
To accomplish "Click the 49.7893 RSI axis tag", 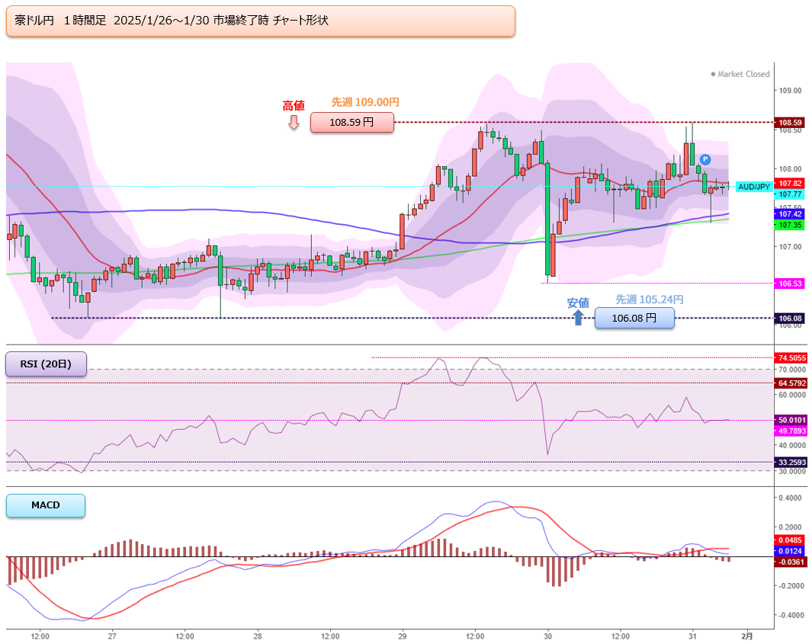I will click(791, 431).
